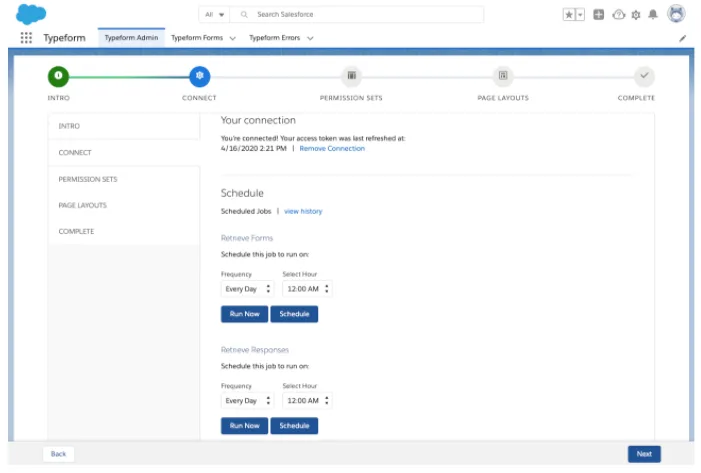
Task: Click the Salesforce cloud logo
Action: click(x=31, y=14)
